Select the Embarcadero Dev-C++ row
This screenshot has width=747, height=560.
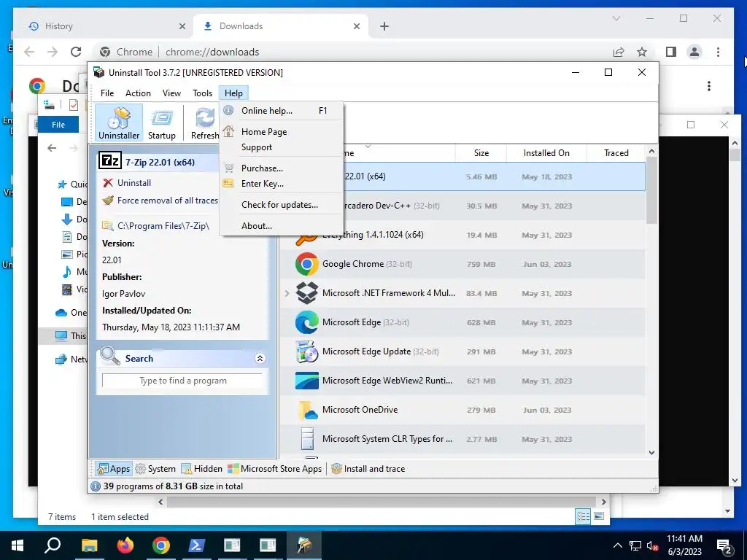coord(462,206)
